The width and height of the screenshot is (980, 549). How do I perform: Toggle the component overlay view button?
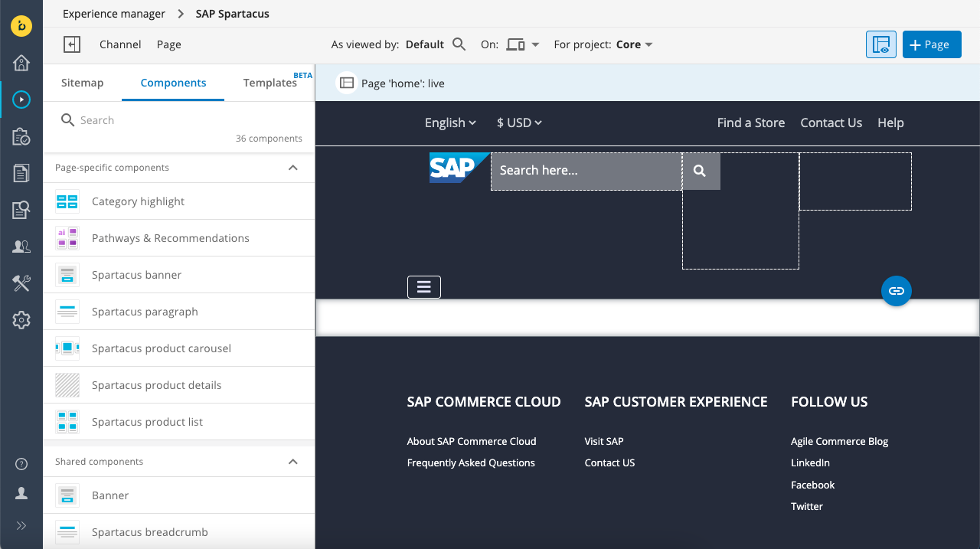click(881, 44)
